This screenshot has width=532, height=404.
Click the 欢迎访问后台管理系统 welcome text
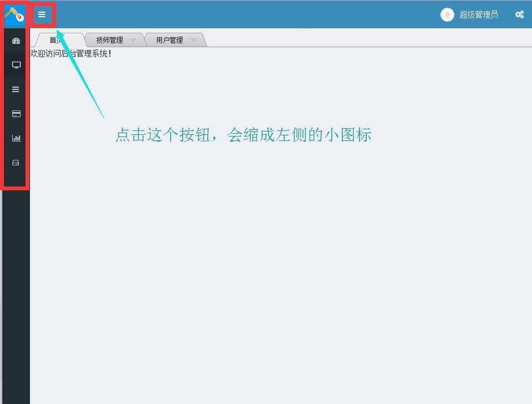pos(70,54)
